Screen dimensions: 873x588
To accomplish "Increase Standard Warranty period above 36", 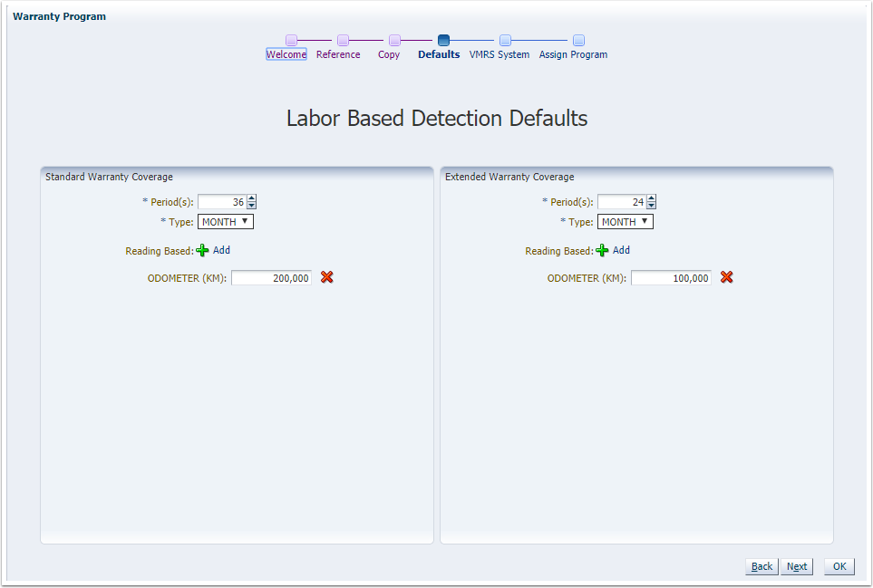I will (x=252, y=198).
